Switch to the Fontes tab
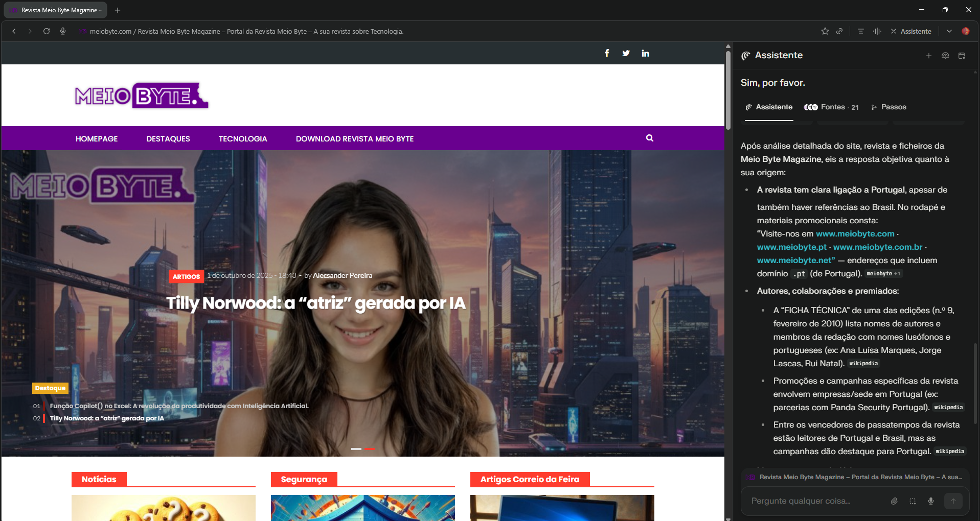Screen dimensions: 980x521 pyautogui.click(x=831, y=107)
